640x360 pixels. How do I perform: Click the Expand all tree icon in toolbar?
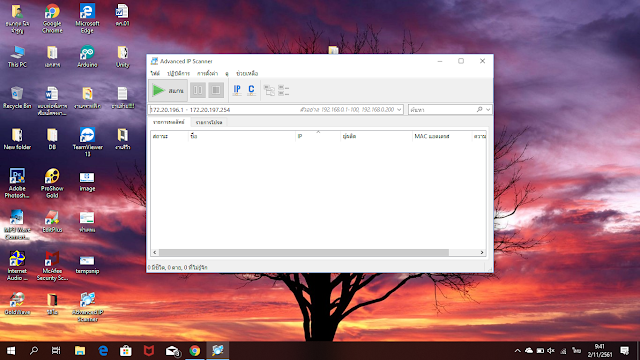pos(269,90)
